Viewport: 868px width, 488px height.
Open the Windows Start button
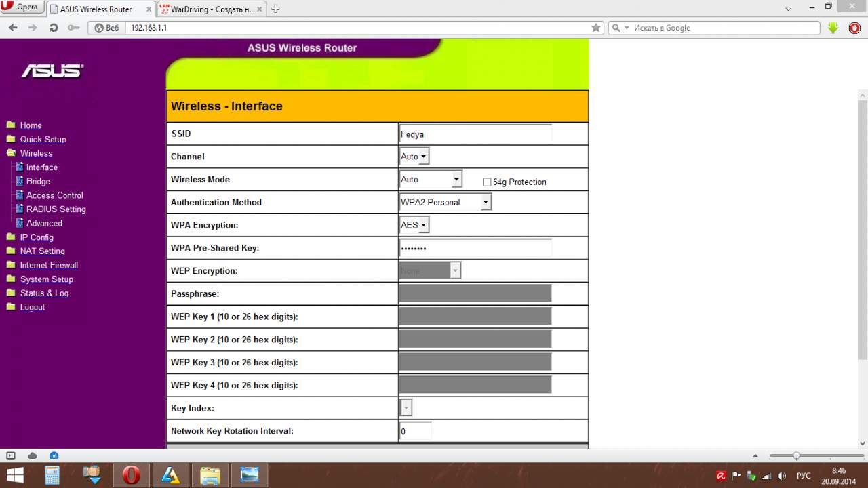coord(15,474)
